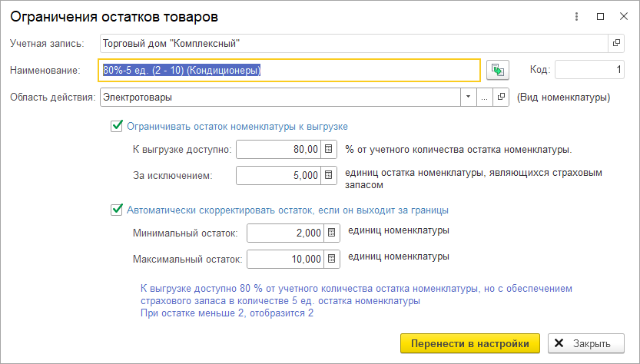Viewport: 640px width, 364px height.
Task: Maximize the Ограничения остатков товаров window
Action: [600, 15]
